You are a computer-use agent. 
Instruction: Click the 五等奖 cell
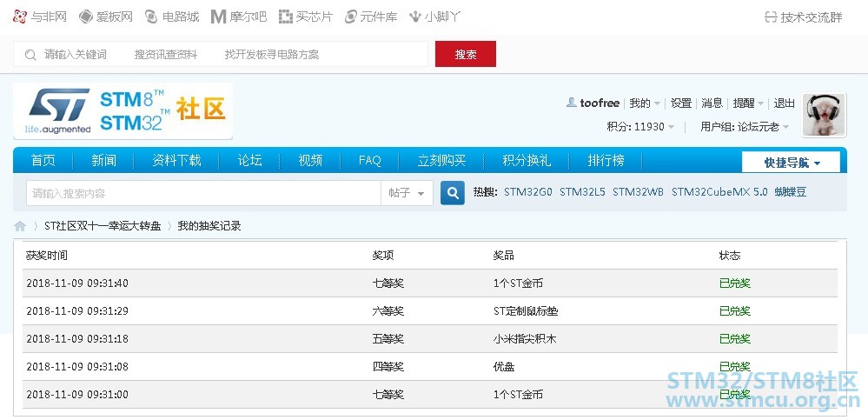point(388,339)
